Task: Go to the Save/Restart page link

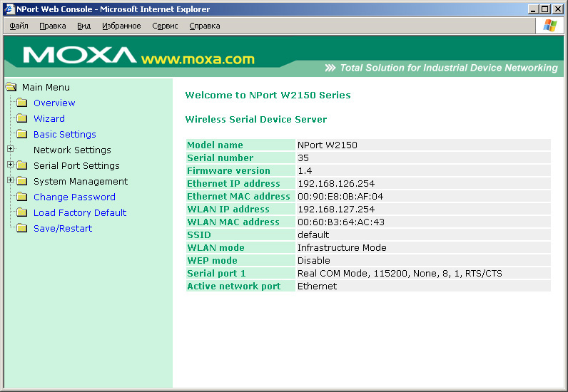Action: pos(63,229)
